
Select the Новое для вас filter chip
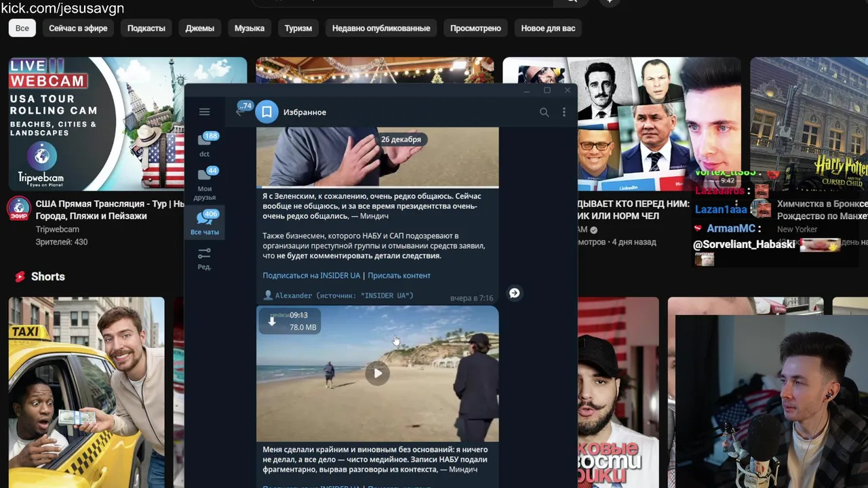548,28
